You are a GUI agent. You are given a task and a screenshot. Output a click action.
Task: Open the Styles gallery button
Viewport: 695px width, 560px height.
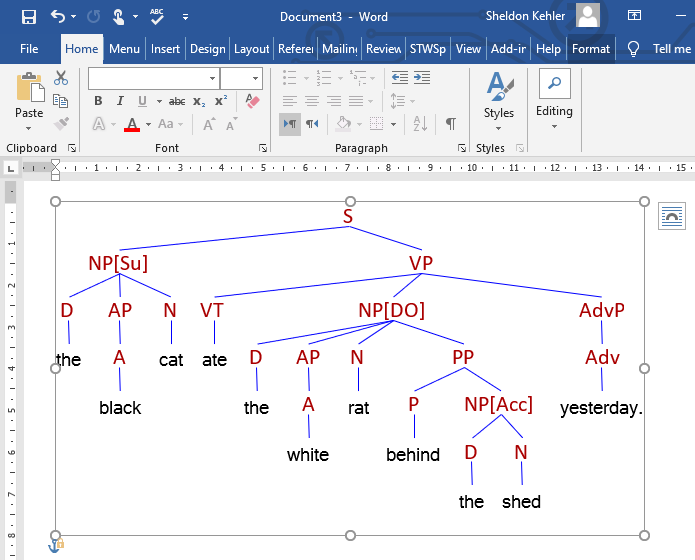click(x=499, y=102)
